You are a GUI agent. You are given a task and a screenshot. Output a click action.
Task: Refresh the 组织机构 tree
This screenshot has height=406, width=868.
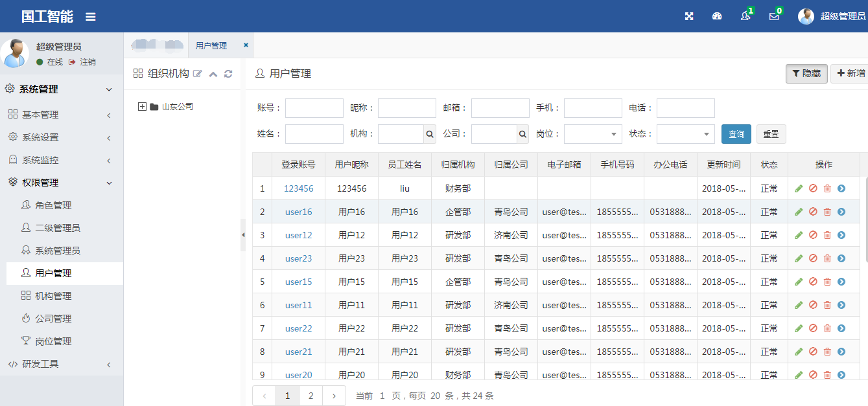click(228, 74)
